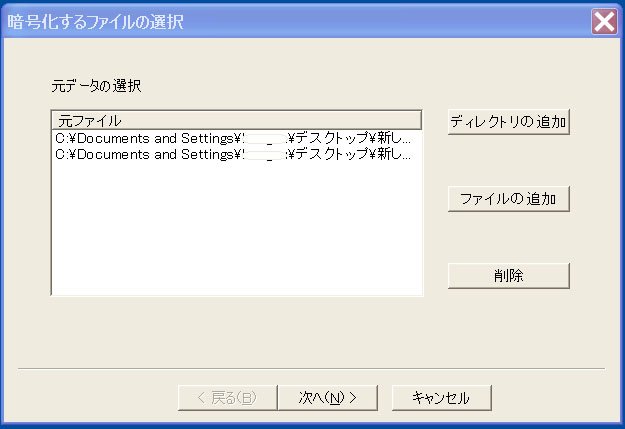Click the キャンセル button
The height and width of the screenshot is (429, 625).
442,398
